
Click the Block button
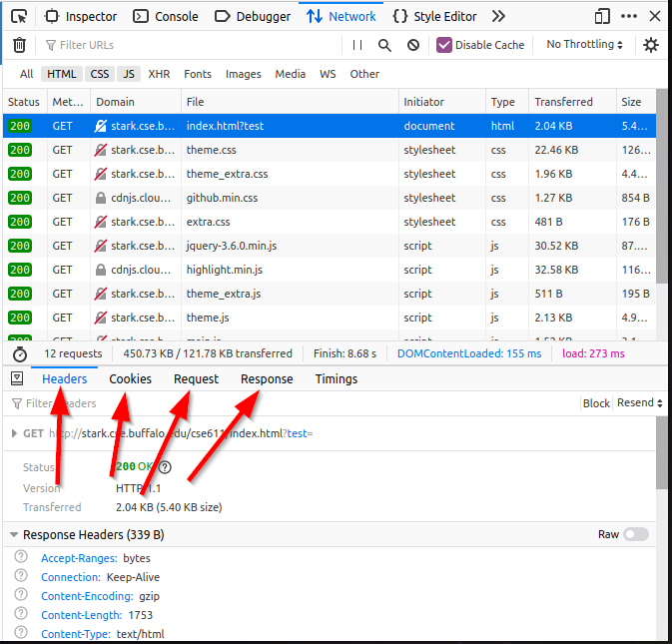(596, 403)
